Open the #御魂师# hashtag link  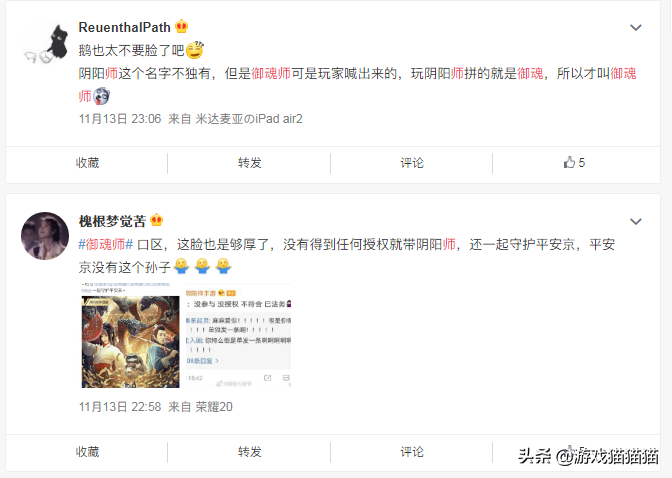(x=106, y=244)
